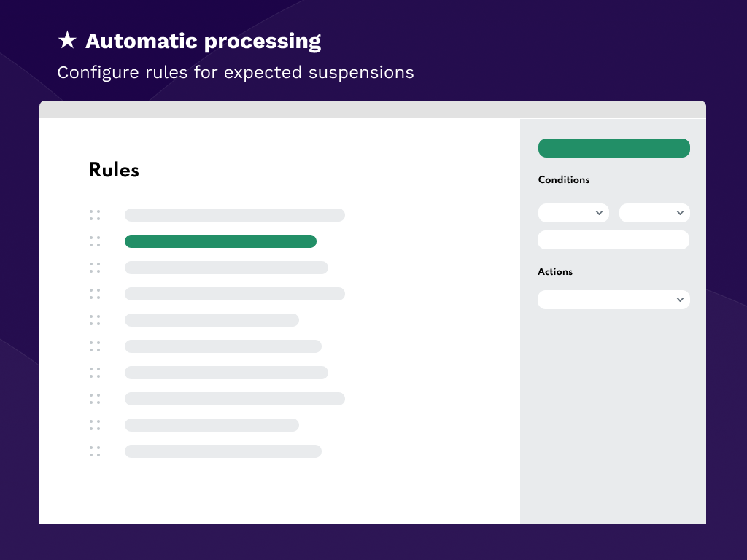
Task: Select the last rule in the Rules list
Action: 222,451
